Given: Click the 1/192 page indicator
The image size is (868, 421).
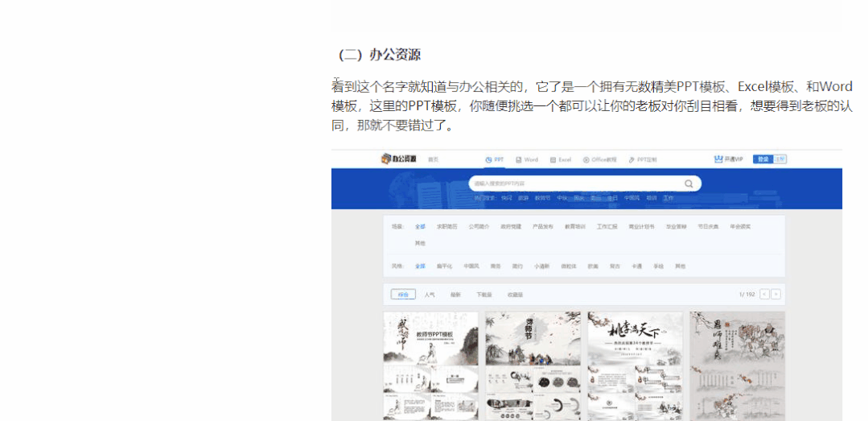Looking at the screenshot, I should pos(747,294).
